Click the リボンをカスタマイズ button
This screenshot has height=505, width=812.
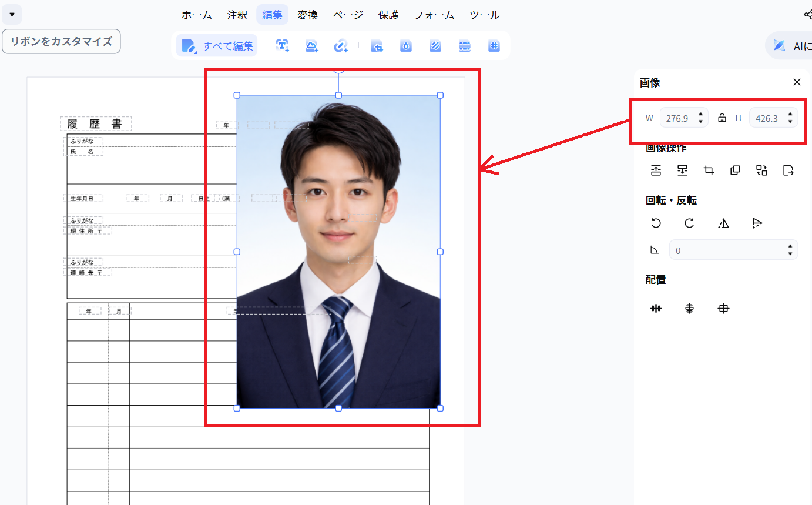point(61,41)
